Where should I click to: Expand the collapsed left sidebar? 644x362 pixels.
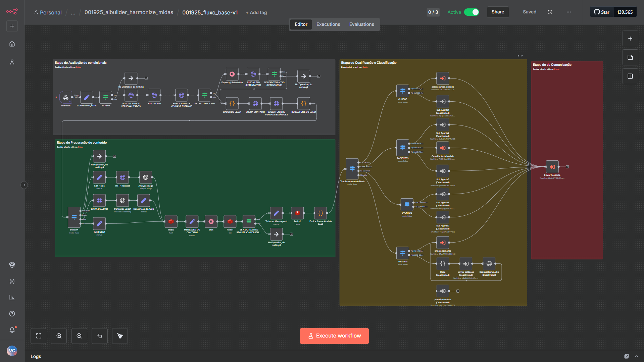pos(24,185)
